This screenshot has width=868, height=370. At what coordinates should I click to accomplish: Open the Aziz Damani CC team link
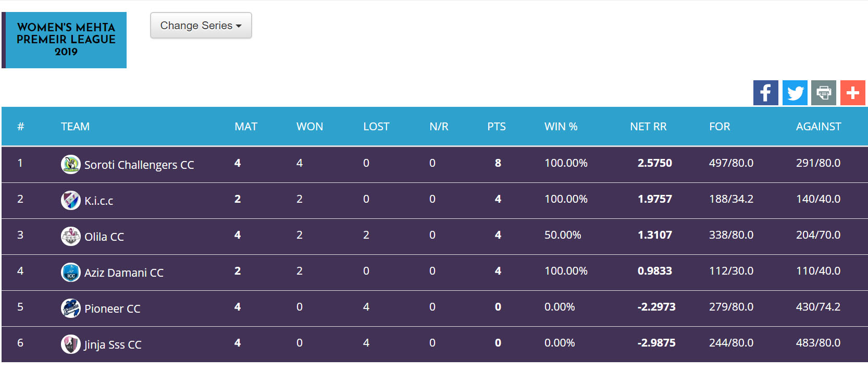[124, 273]
